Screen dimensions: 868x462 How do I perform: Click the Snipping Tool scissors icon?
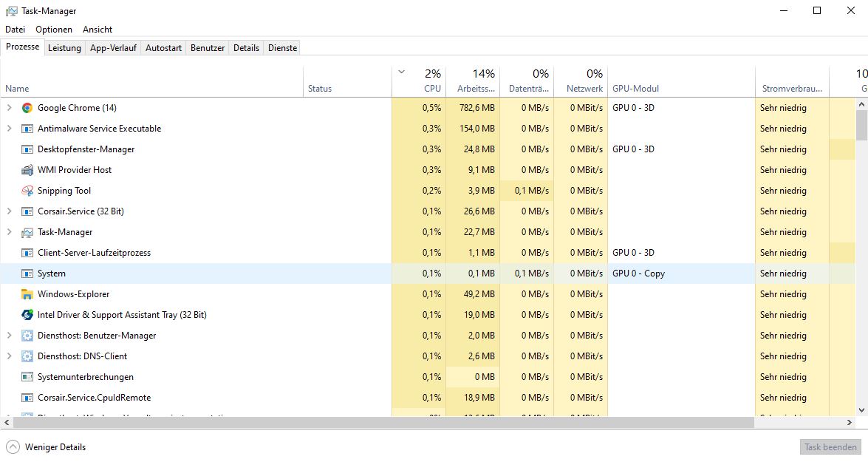click(x=27, y=191)
